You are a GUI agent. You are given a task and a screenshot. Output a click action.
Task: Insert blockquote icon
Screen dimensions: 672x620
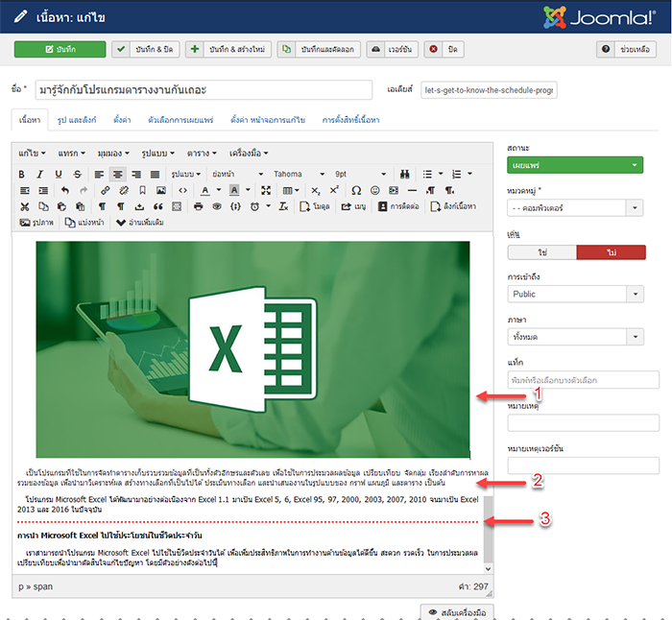click(158, 206)
